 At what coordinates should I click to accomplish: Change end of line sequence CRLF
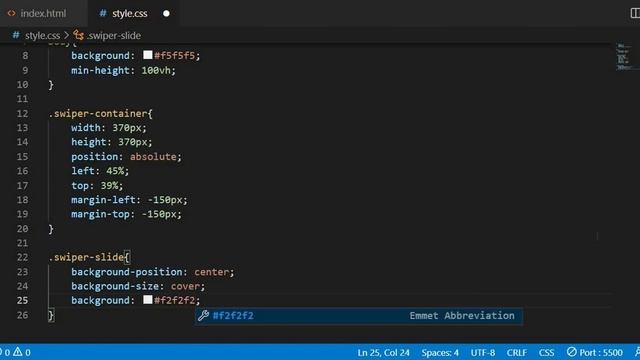tap(516, 352)
